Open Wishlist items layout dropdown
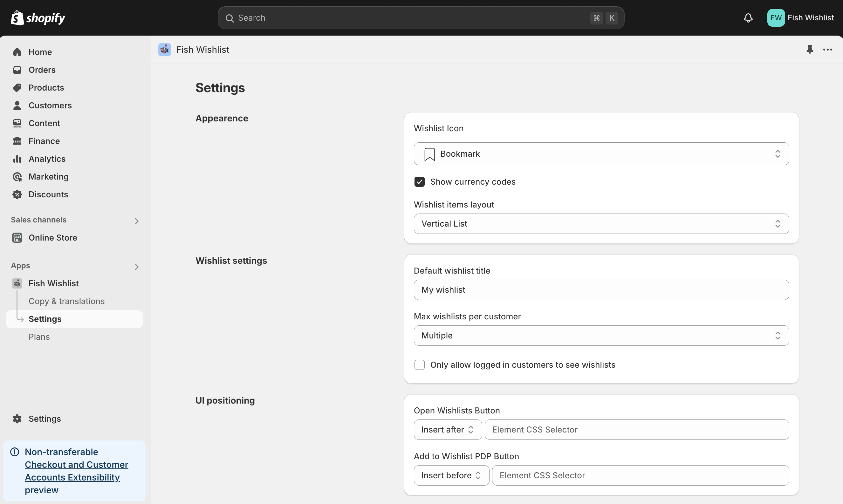The image size is (843, 504). click(x=601, y=223)
